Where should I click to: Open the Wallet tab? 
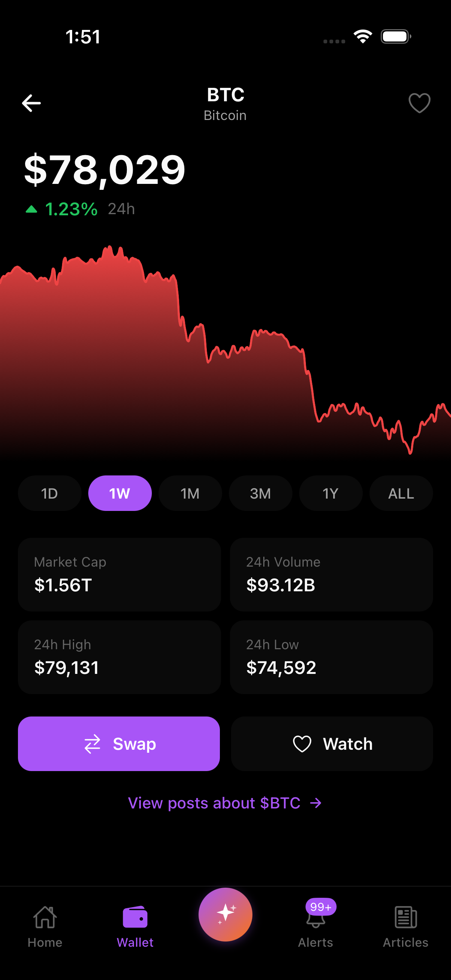pyautogui.click(x=135, y=927)
